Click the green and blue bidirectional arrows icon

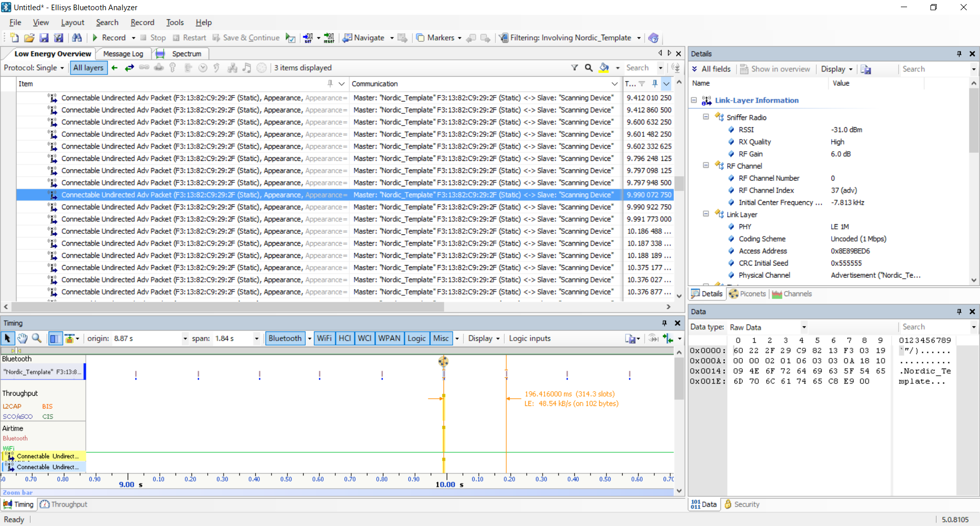pyautogui.click(x=130, y=67)
